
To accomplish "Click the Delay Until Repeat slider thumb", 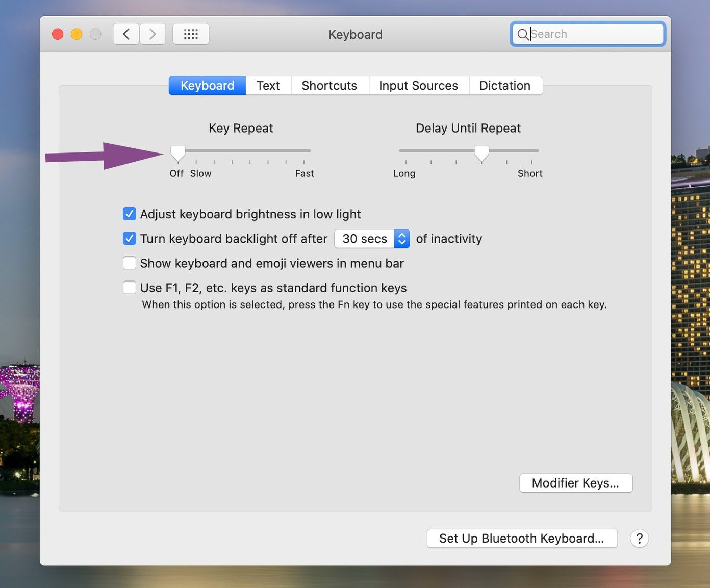I will point(481,153).
